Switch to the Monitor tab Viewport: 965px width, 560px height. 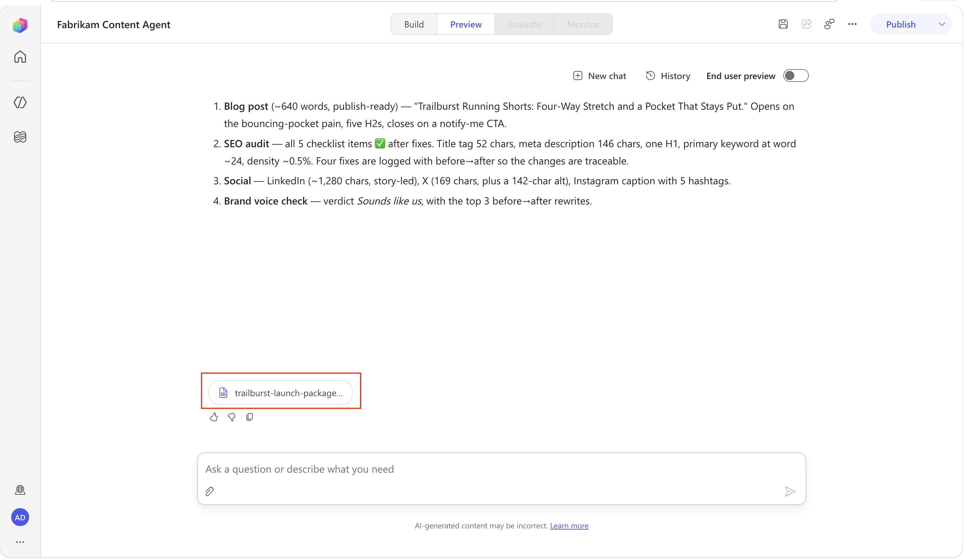(x=583, y=24)
